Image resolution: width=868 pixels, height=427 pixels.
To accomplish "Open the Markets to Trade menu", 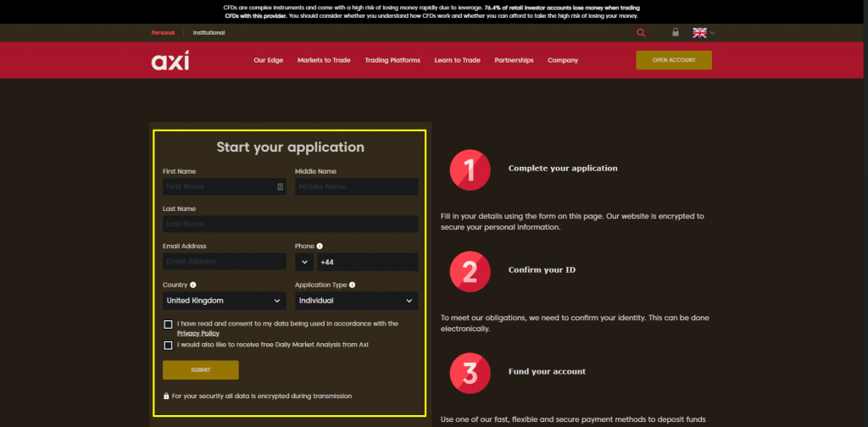I will (324, 60).
